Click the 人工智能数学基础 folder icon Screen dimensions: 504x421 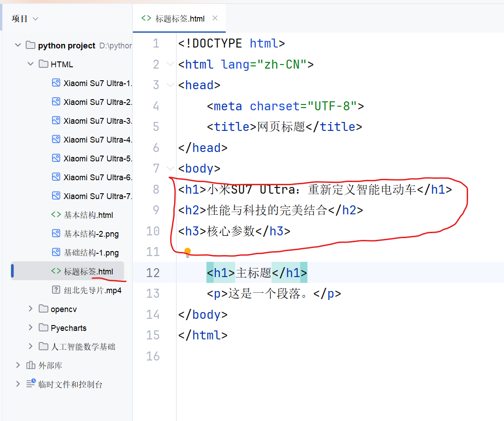click(44, 346)
